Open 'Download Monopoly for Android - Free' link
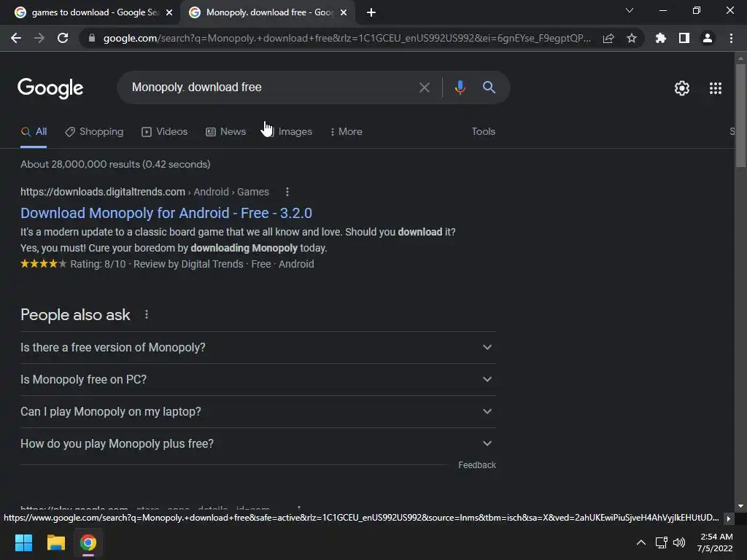The image size is (747, 560). point(166,213)
